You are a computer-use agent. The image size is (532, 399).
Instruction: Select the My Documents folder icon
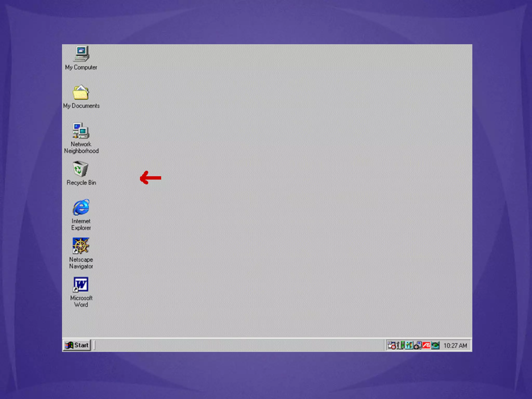coord(81,92)
